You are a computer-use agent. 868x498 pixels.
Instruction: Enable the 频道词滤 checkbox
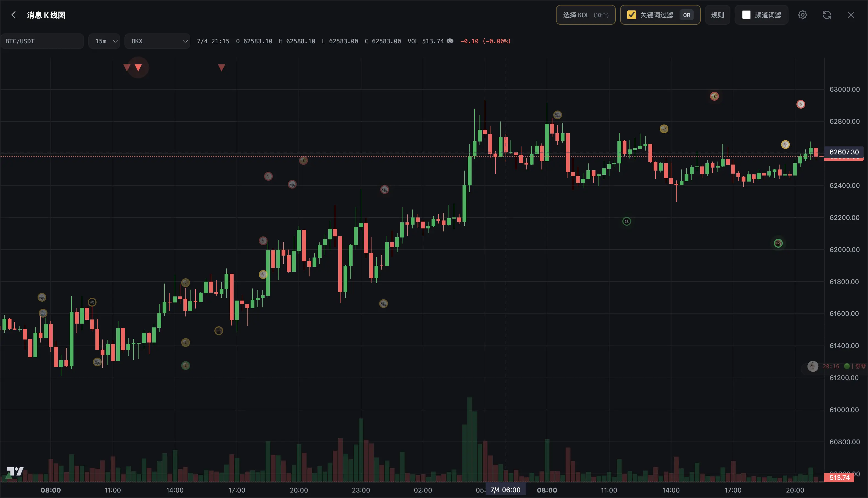[x=746, y=15]
